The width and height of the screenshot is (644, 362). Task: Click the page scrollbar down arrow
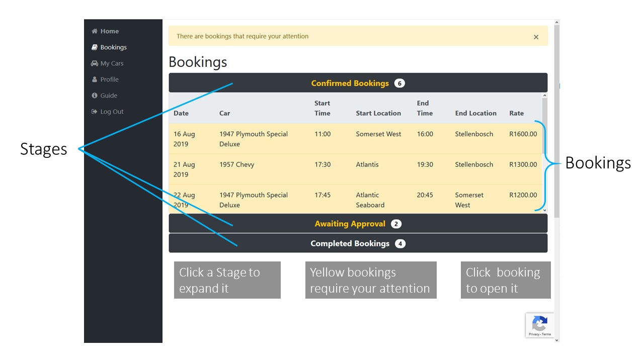(556, 340)
